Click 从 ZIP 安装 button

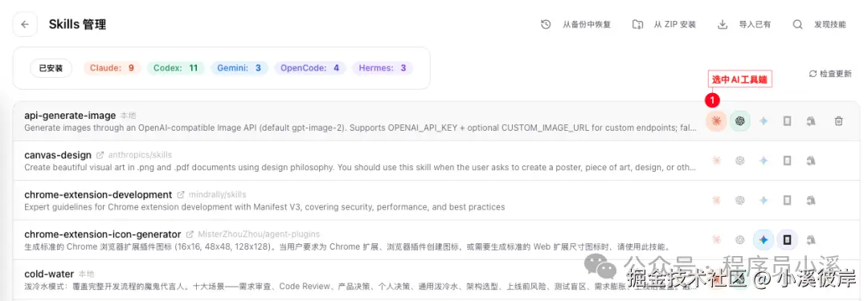click(665, 24)
